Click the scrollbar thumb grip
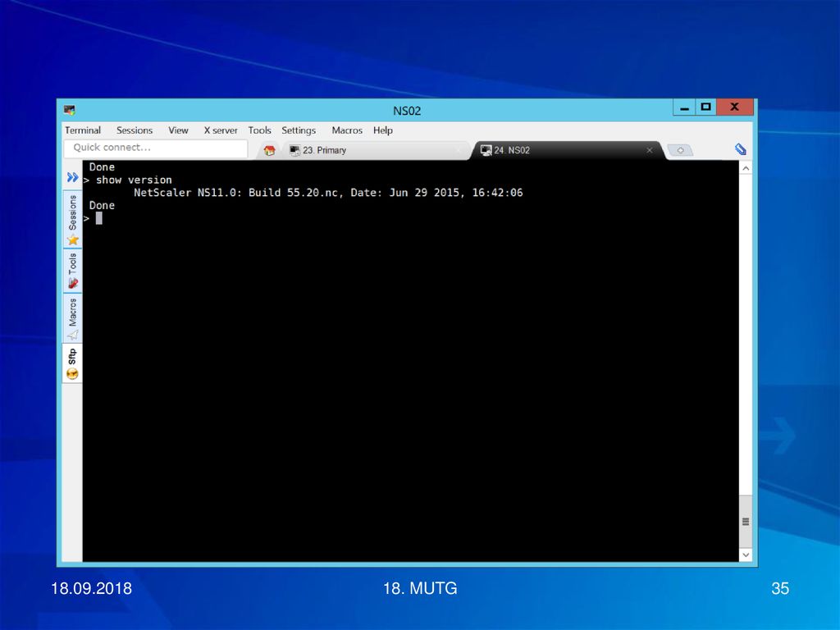 point(746,522)
